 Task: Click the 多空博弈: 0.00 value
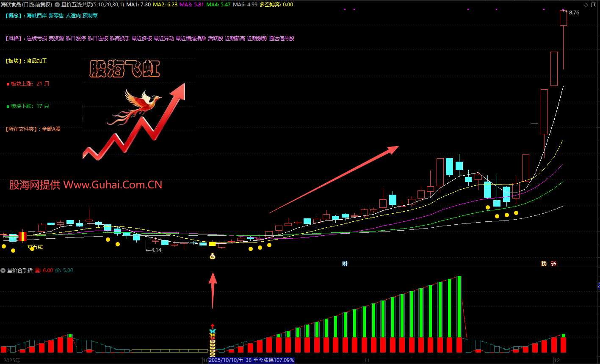[276, 5]
